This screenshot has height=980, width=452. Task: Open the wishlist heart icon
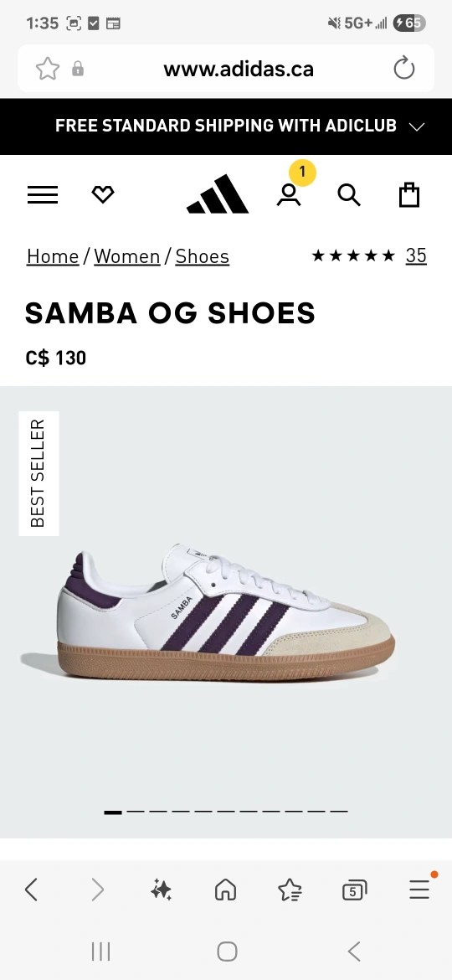pos(103,195)
